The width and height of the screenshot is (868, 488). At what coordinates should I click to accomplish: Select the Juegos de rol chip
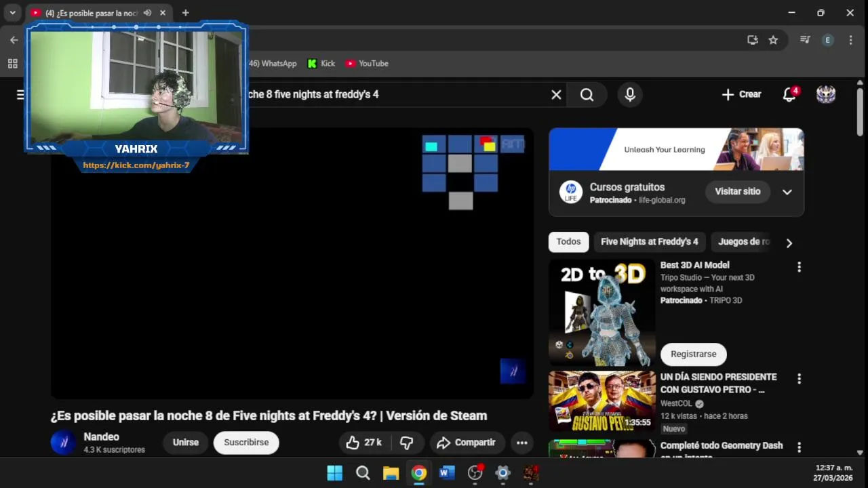pyautogui.click(x=743, y=242)
